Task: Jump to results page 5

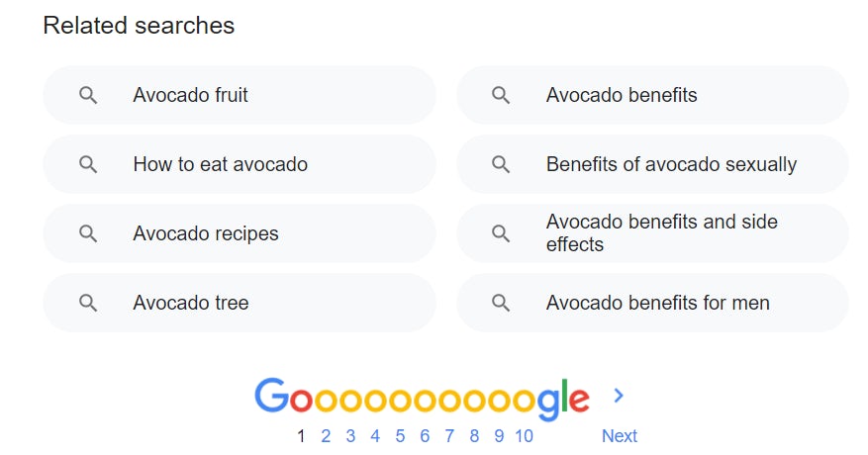Action: 400,436
